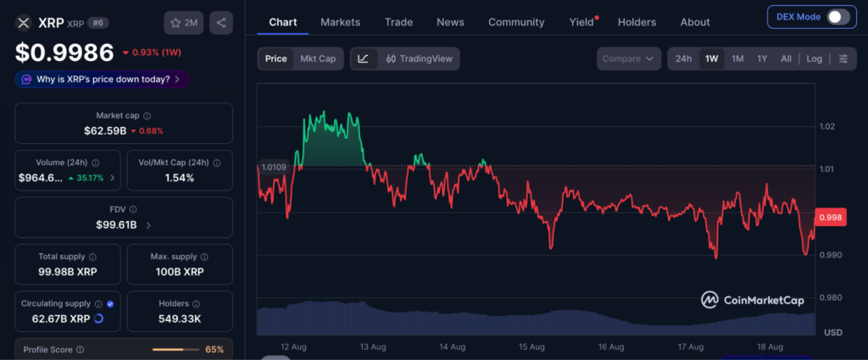
Task: Click the Market cap info icon
Action: (x=147, y=116)
